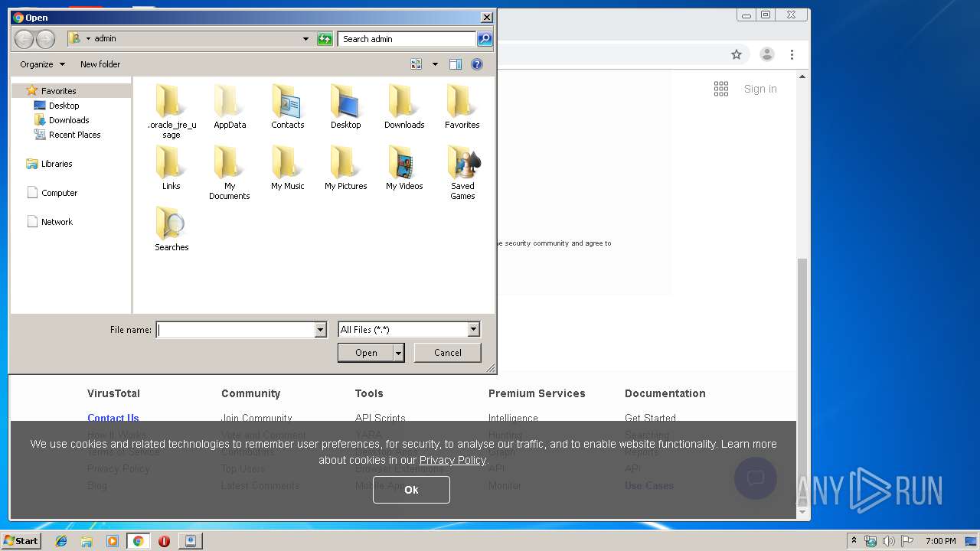This screenshot has height=551, width=980.
Task: Select the My Videos folder
Action: pos(404,168)
